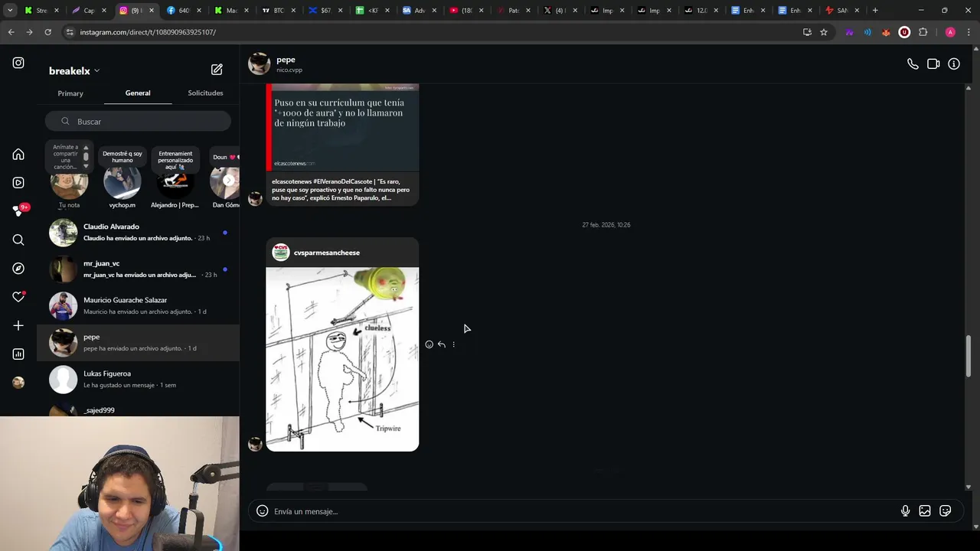Open pepe's profile name in chat header

pyautogui.click(x=286, y=60)
